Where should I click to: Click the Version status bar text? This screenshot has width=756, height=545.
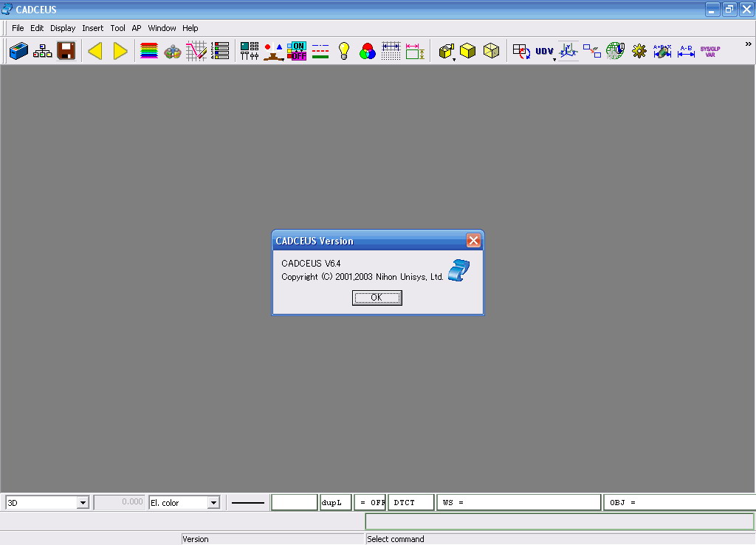195,539
